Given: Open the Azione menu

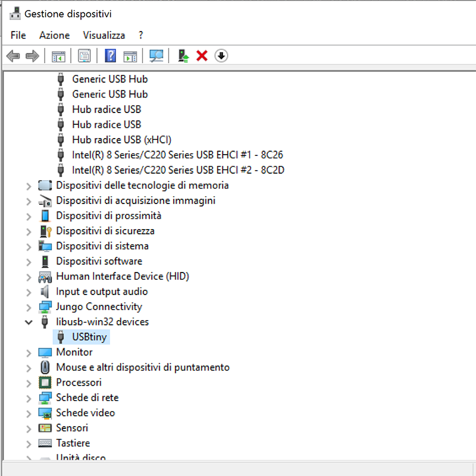Looking at the screenshot, I should click(x=54, y=35).
